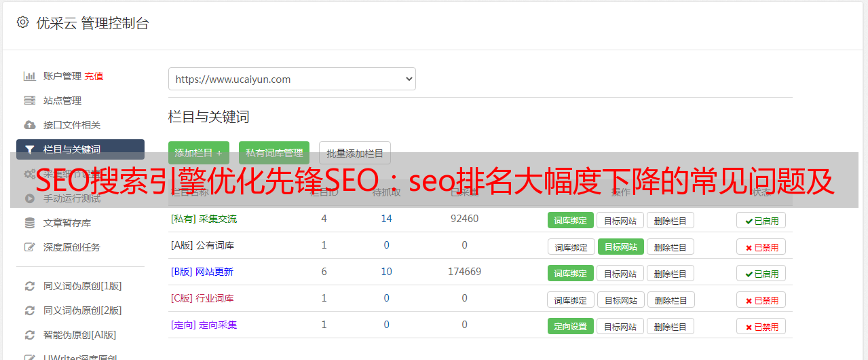Viewport: 868px width, 360px height.
Task: Click the 私有词库管理 button
Action: 274,153
